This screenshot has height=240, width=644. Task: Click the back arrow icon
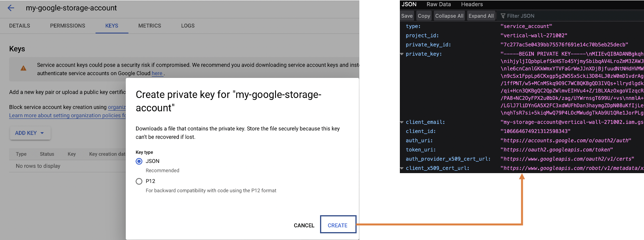[11, 8]
